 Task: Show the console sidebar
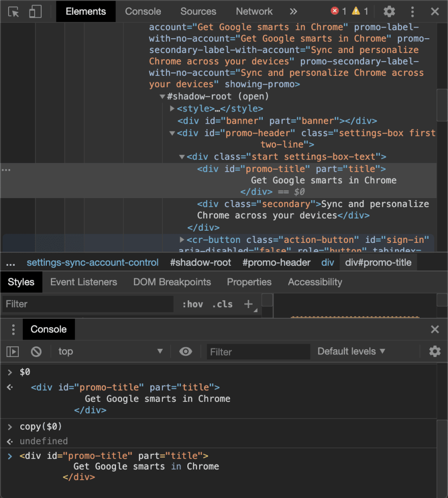pyautogui.click(x=13, y=351)
